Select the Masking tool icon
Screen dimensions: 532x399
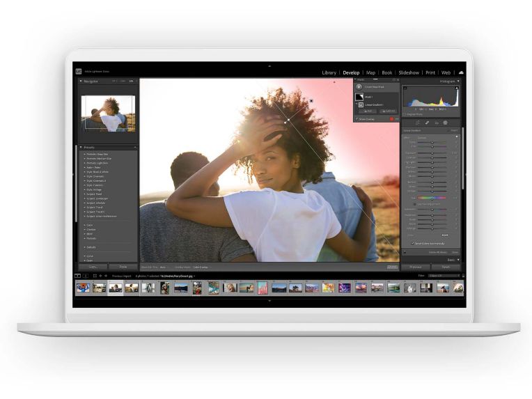point(446,123)
